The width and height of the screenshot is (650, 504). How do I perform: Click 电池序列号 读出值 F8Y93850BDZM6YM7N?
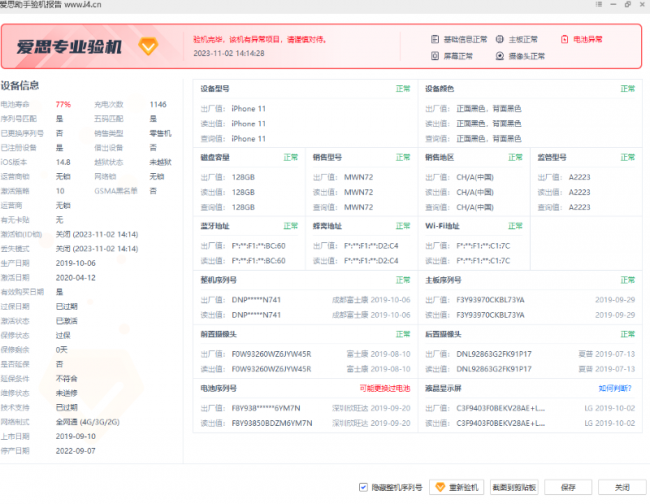coord(272,423)
